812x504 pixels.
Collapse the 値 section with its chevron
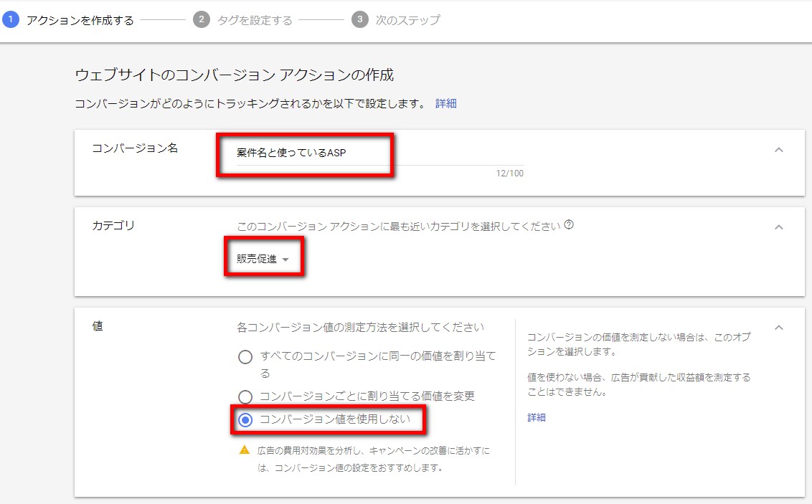pos(779,328)
